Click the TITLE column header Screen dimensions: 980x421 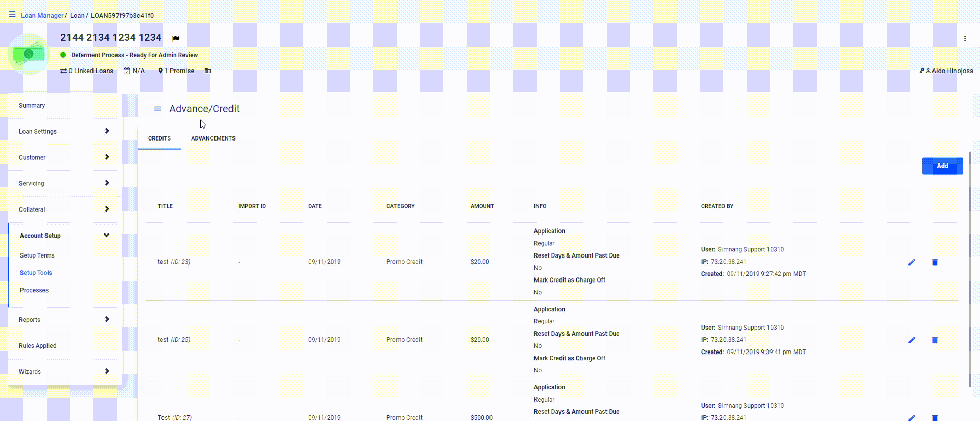165,206
